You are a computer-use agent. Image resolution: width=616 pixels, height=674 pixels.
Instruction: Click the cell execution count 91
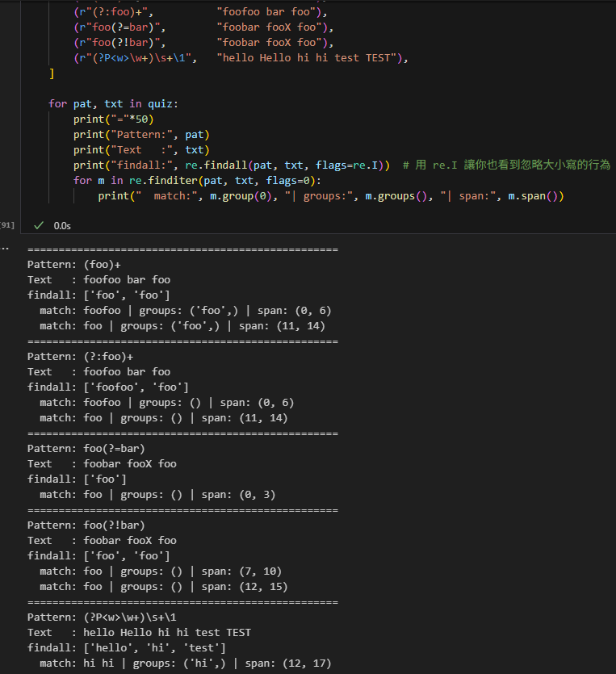[x=7, y=224]
